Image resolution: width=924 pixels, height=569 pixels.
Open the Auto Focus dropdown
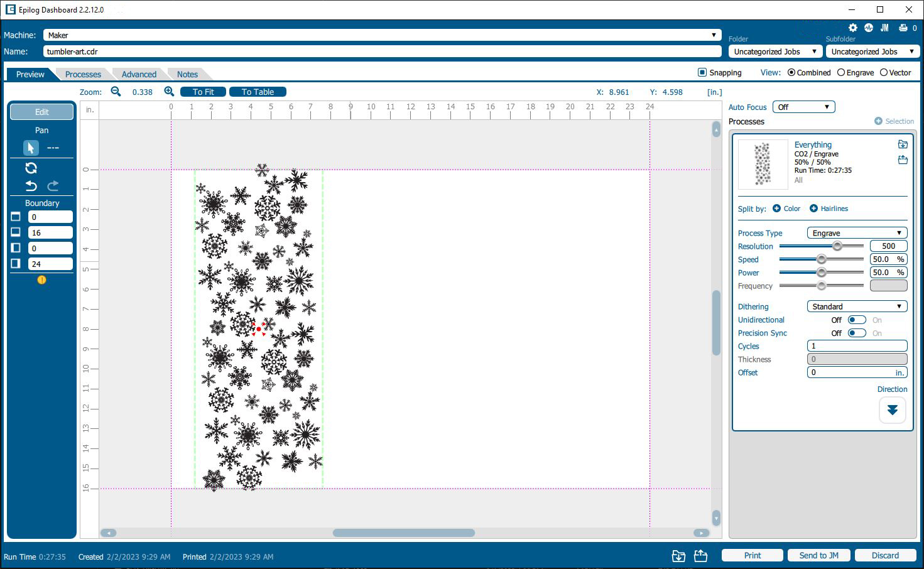[804, 107]
